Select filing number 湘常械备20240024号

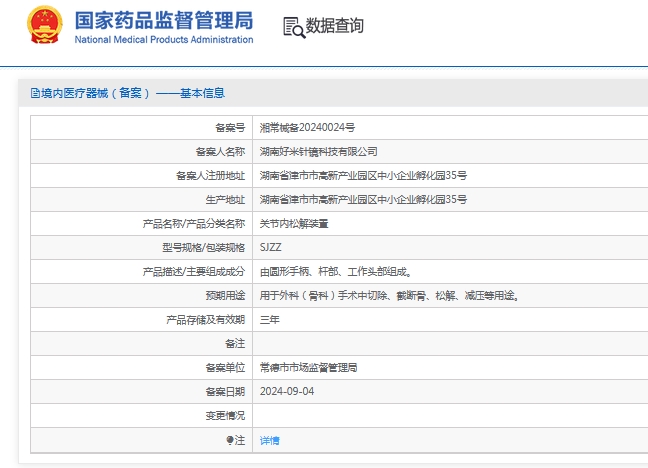click(307, 127)
